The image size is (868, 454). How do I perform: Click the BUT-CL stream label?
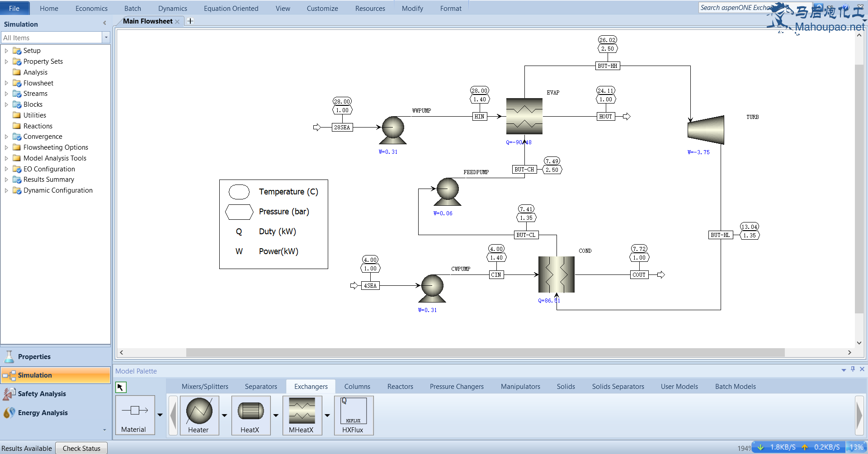tap(526, 235)
